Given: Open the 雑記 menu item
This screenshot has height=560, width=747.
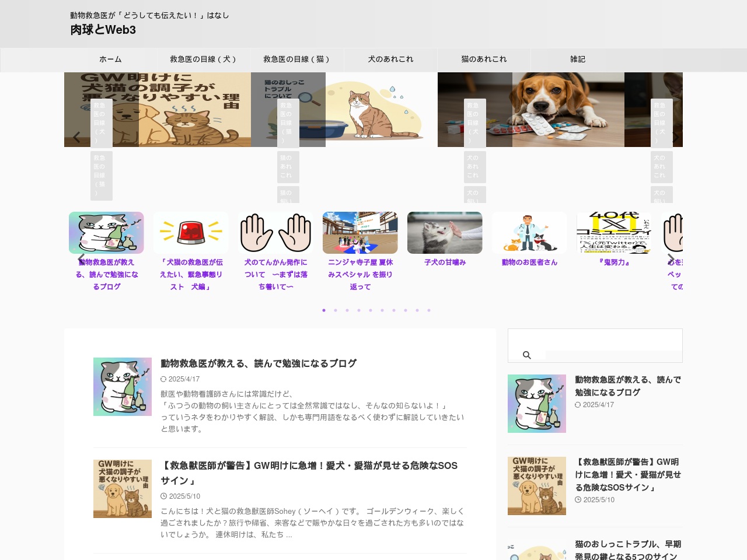Looking at the screenshot, I should [577, 60].
